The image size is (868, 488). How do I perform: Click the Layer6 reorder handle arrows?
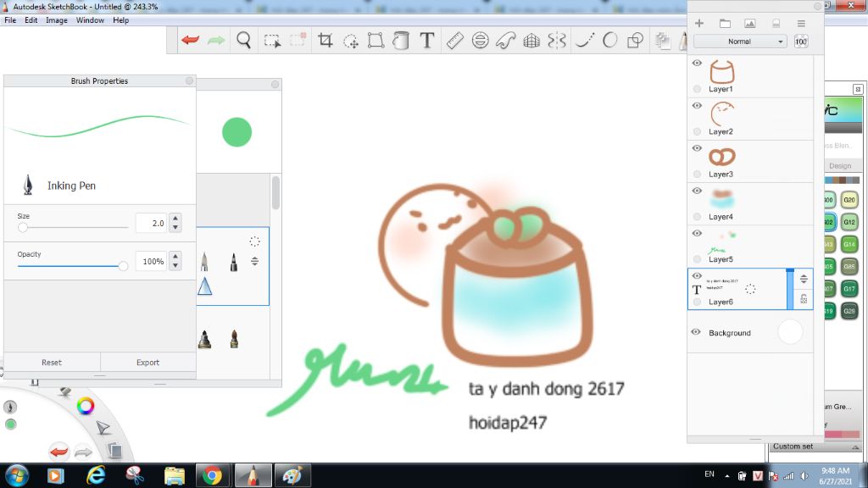click(804, 279)
